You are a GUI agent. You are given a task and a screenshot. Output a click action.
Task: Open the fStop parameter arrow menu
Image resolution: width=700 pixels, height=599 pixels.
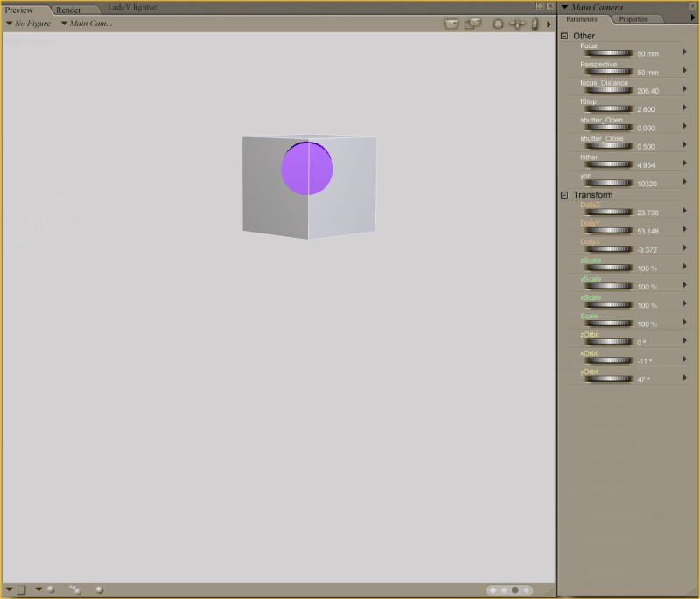(x=685, y=108)
